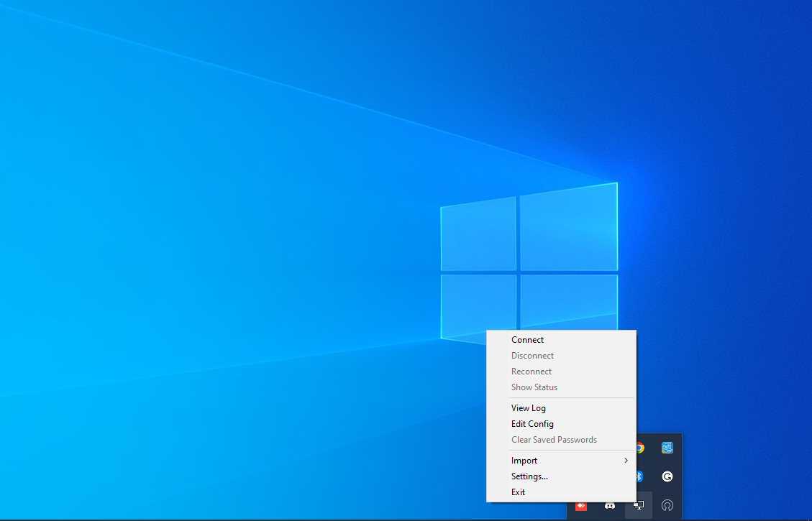Click the Bluetooth icon in the tray

click(639, 476)
